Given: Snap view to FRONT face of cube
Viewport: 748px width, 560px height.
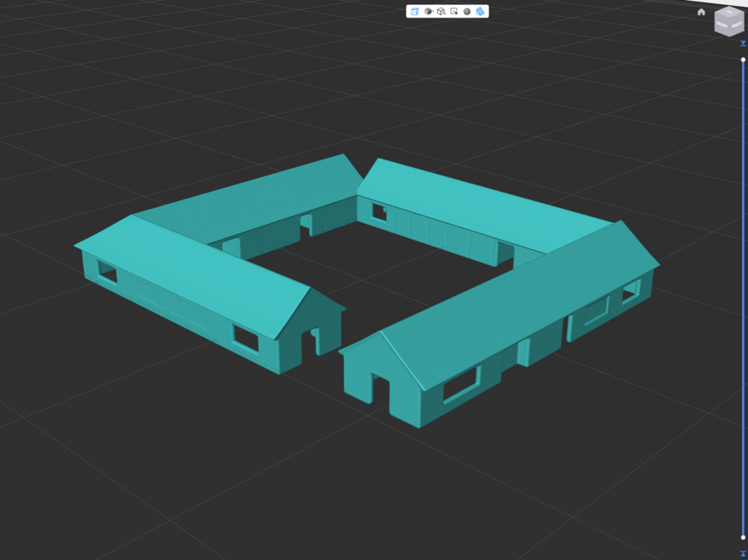Looking at the screenshot, I should tap(721, 24).
